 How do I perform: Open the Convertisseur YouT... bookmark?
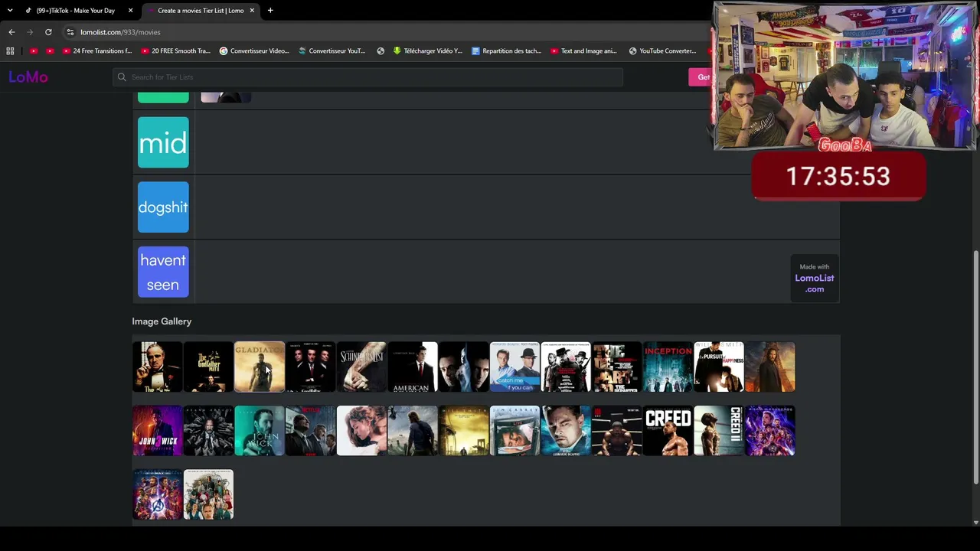[x=332, y=51]
